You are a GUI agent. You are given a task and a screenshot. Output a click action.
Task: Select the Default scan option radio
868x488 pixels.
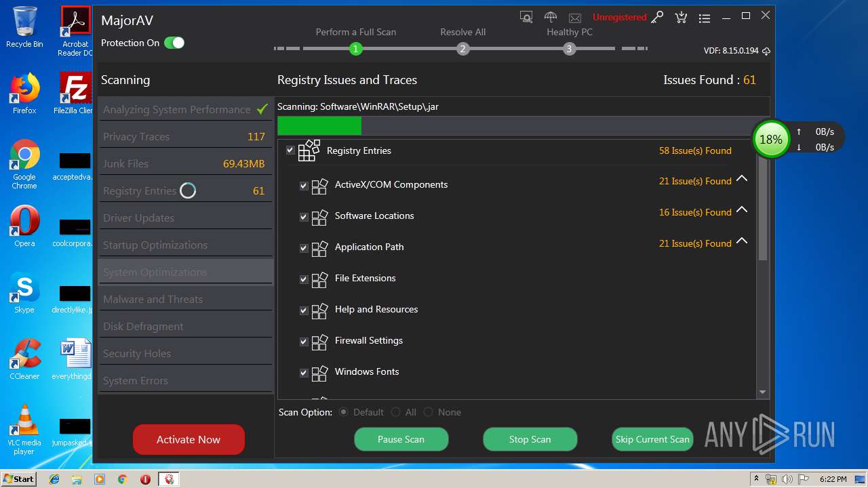[x=344, y=412]
